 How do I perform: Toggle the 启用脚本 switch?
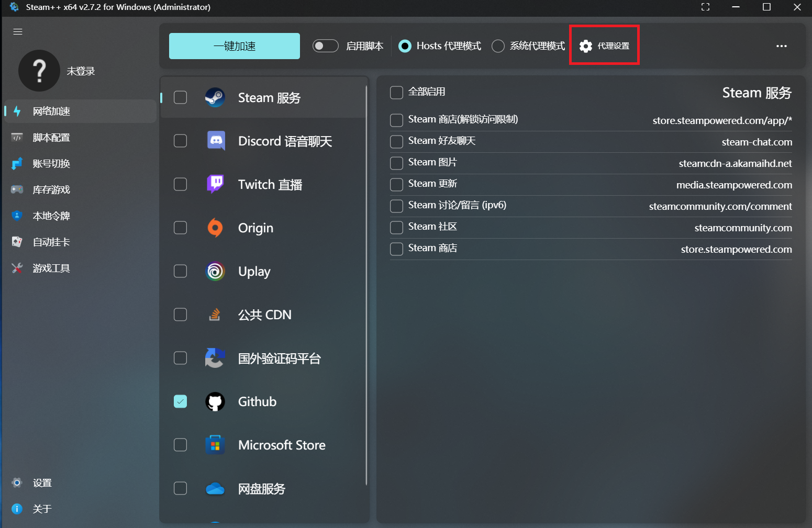coord(325,46)
